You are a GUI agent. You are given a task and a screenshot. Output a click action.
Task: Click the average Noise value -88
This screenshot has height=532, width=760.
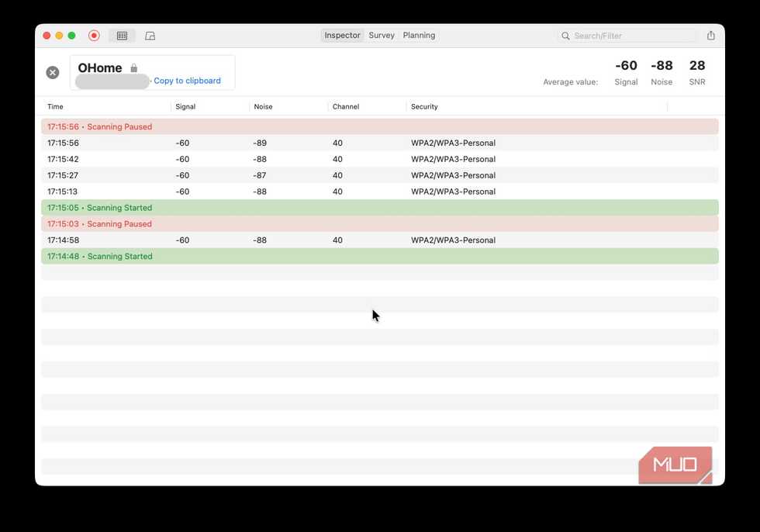click(662, 65)
